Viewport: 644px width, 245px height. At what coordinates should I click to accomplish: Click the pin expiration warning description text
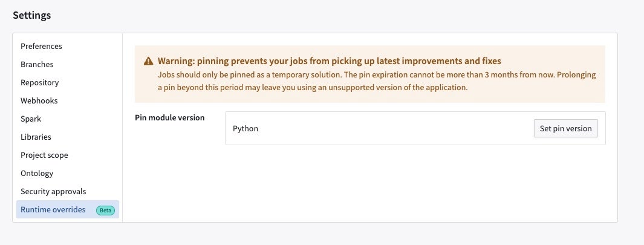point(377,81)
